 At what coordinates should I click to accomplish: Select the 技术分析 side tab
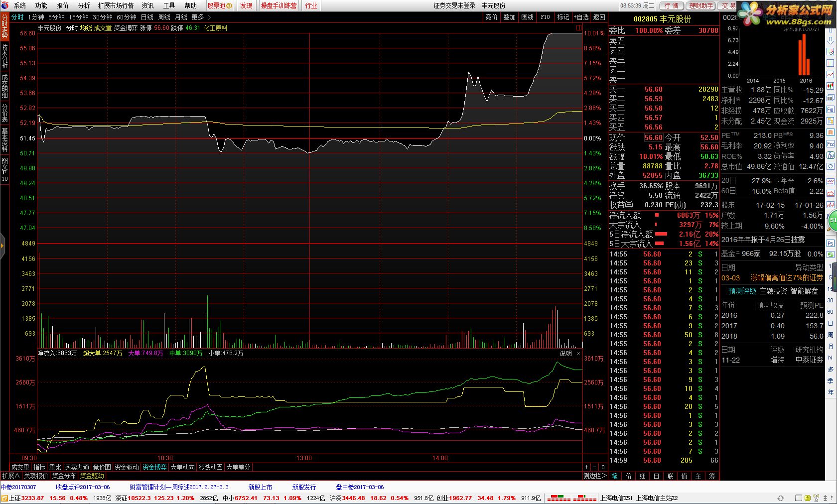4,56
